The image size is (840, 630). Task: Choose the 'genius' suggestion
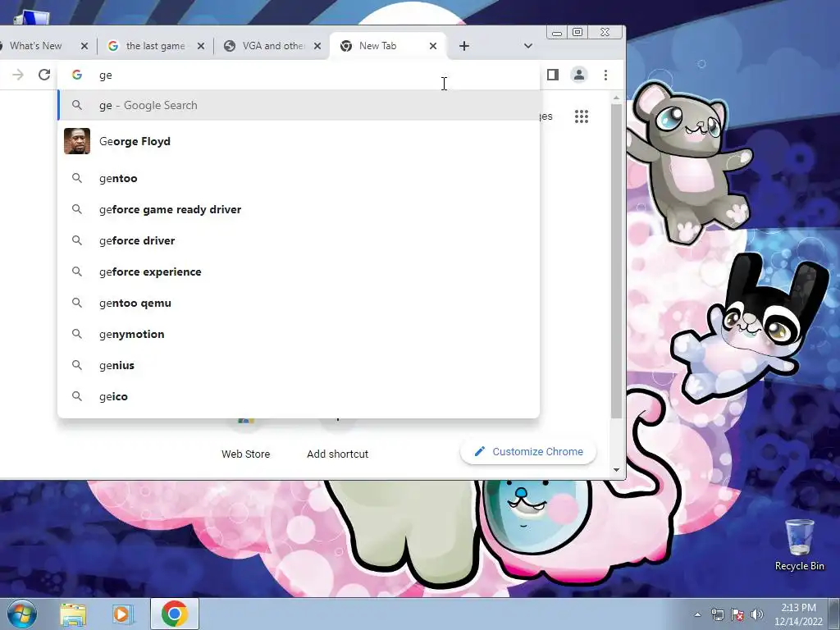[299, 365]
